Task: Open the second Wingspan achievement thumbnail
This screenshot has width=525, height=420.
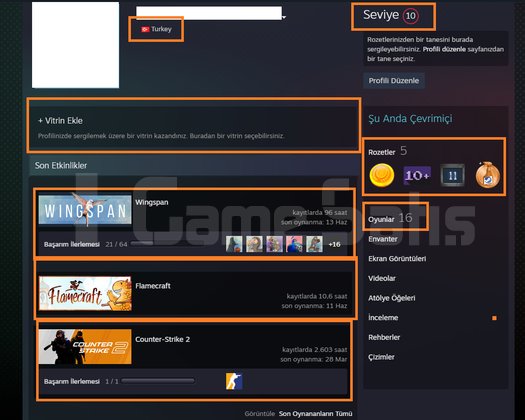Action: click(x=254, y=244)
